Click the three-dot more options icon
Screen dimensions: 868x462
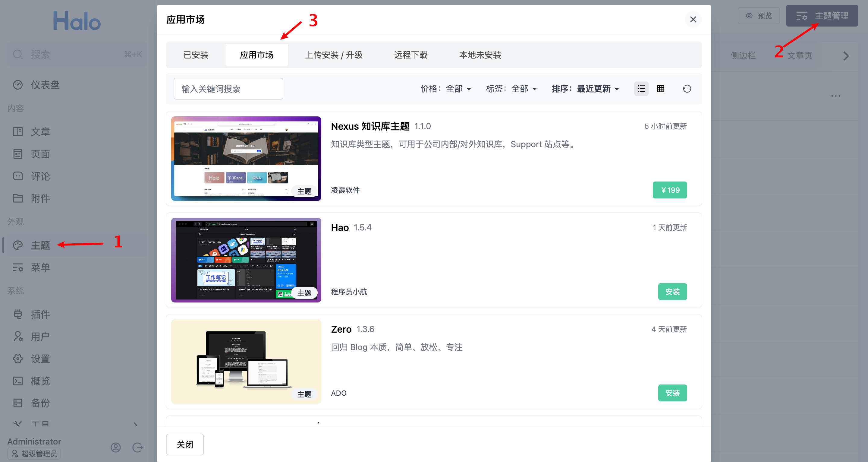[836, 96]
